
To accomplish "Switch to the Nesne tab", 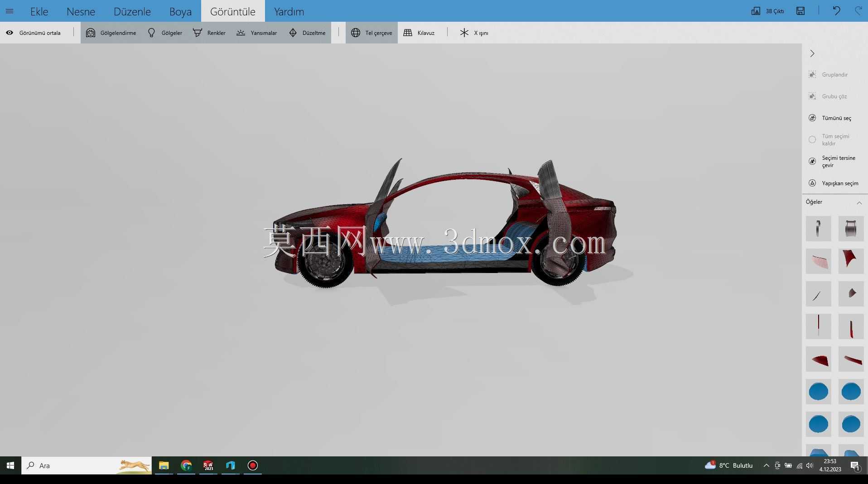I will [81, 11].
